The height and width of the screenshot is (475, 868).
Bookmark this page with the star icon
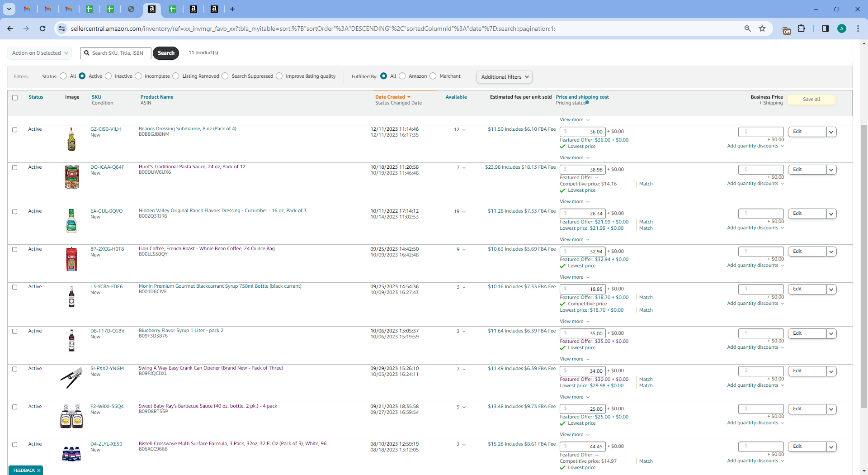pos(762,28)
